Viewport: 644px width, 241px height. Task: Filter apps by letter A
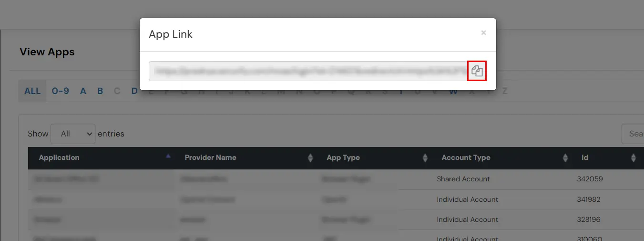(83, 91)
